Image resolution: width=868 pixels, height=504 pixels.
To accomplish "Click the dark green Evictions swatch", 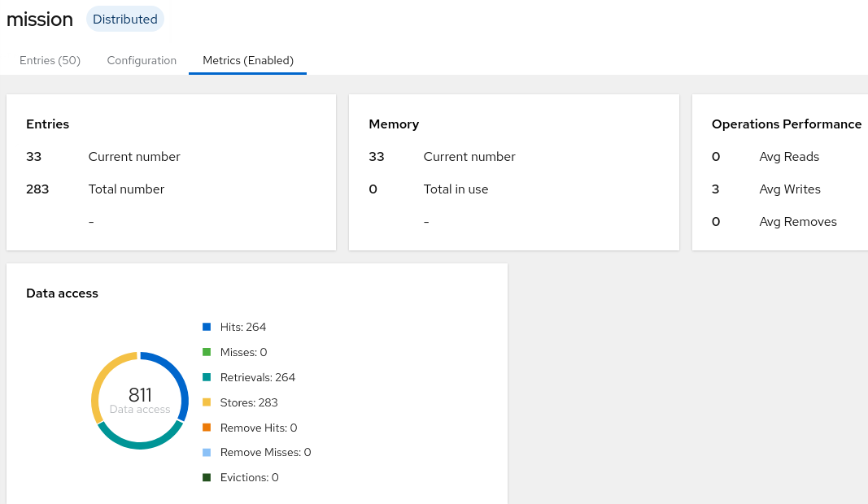I will [207, 477].
